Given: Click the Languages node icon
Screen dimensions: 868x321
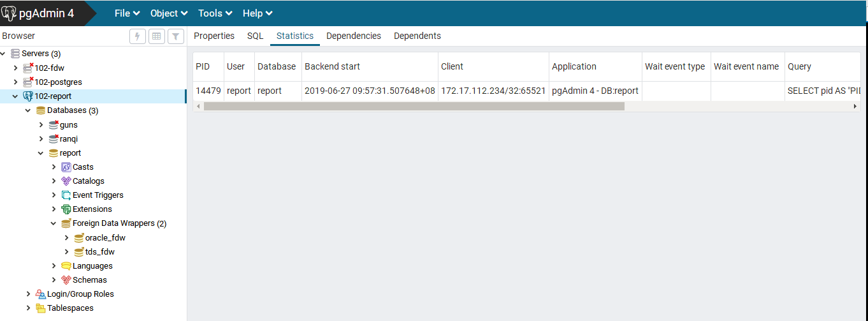Looking at the screenshot, I should click(x=66, y=266).
